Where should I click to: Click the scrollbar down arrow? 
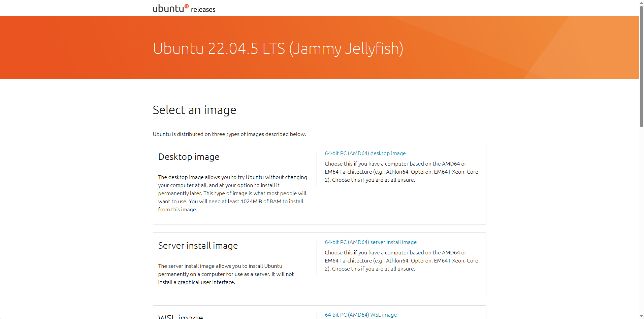[x=641, y=316]
